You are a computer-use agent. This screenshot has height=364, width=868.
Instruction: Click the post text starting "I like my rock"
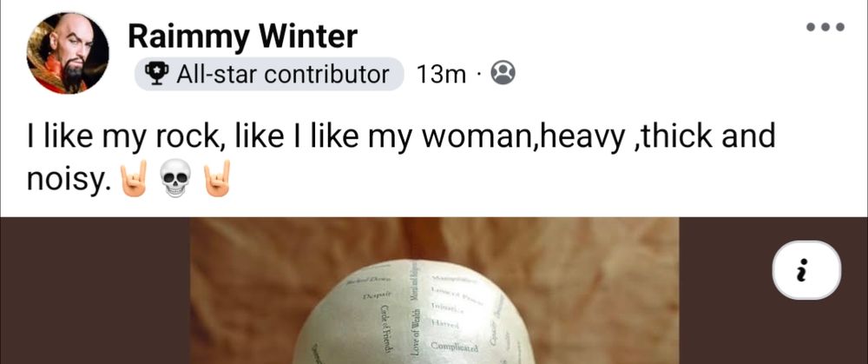pyautogui.click(x=401, y=157)
